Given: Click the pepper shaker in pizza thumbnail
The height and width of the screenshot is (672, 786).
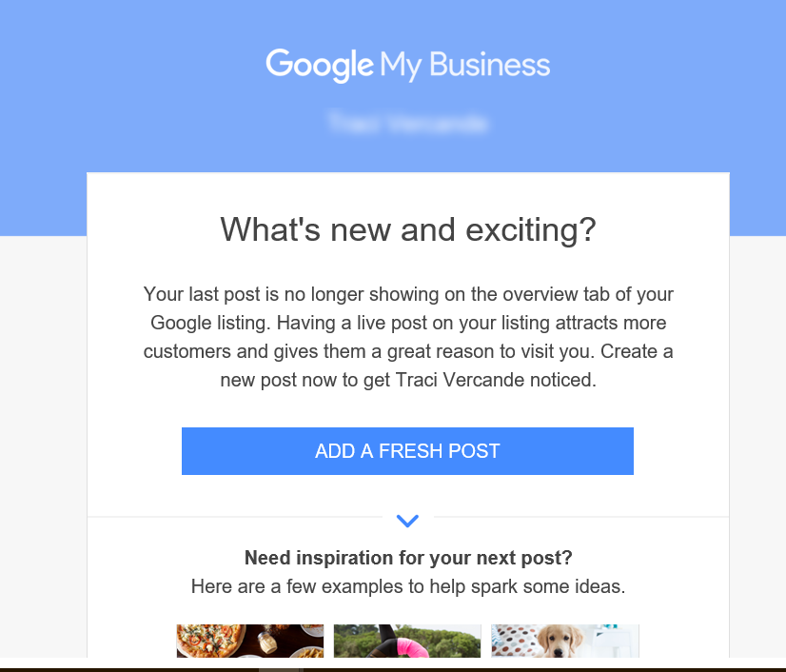Looking at the screenshot, I should (267, 642).
